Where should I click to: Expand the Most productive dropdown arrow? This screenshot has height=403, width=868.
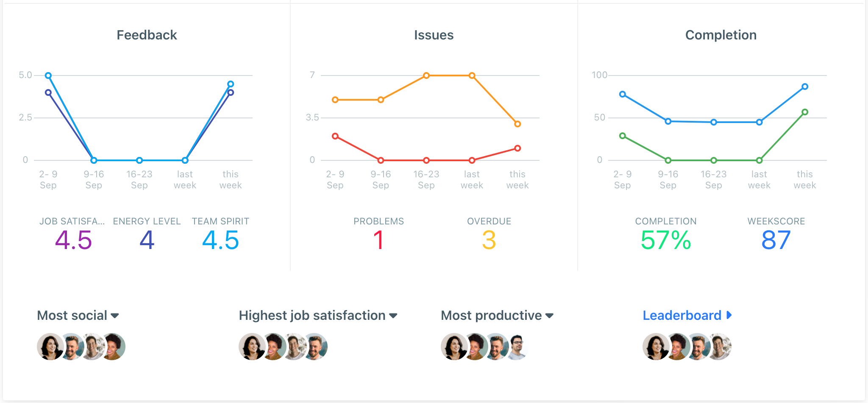coord(549,316)
